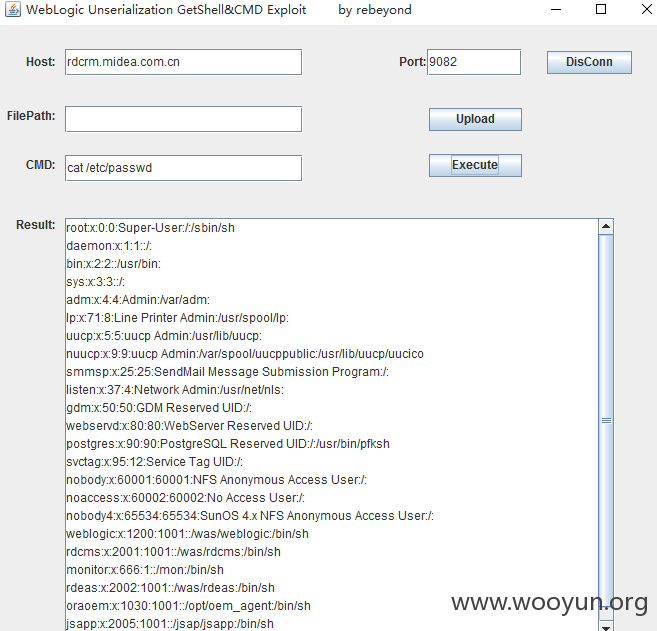Click the Host: label

41,62
